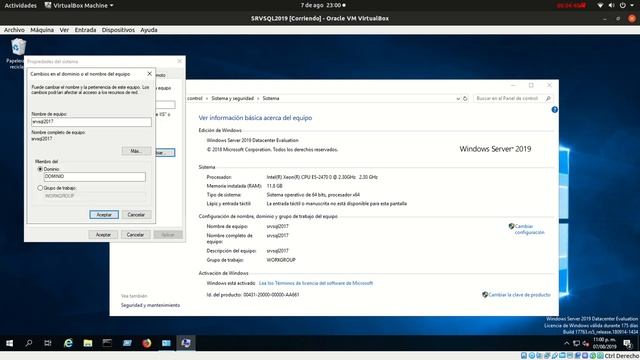Open the network tray icon

point(576,343)
